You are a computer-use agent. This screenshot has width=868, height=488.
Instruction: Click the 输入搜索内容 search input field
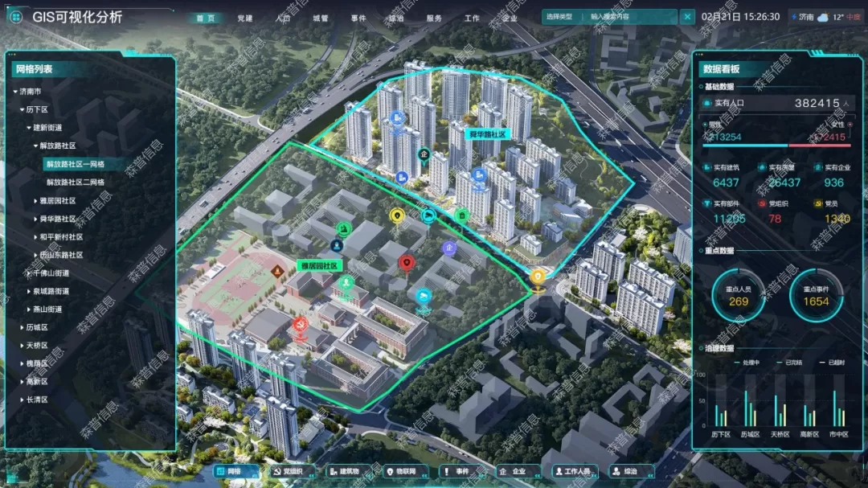click(632, 16)
